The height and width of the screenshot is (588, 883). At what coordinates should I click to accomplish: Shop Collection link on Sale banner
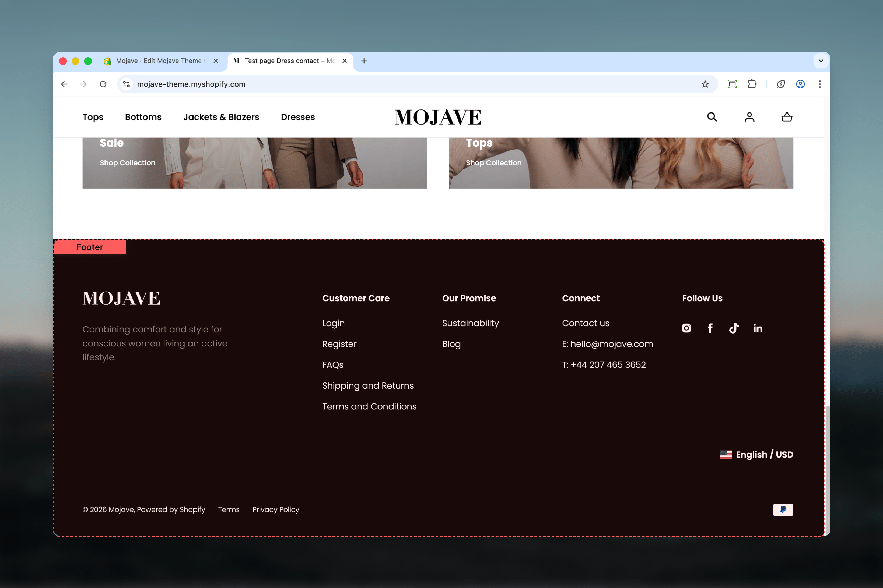point(128,163)
